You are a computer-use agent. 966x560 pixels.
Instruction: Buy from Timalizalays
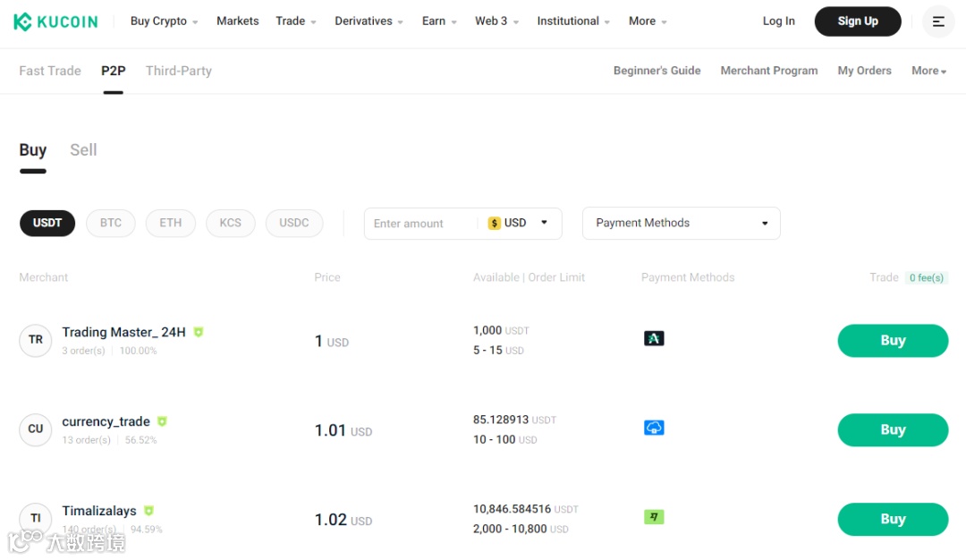point(893,520)
